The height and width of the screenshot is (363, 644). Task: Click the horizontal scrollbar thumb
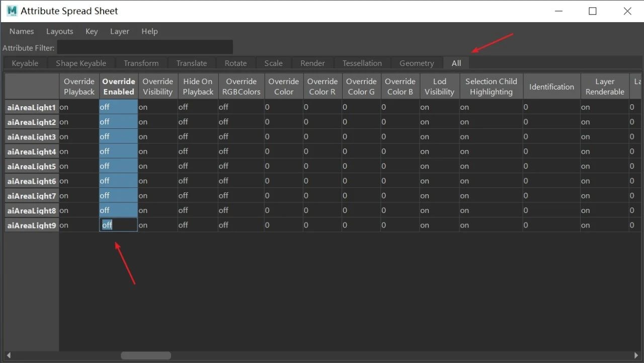click(x=146, y=355)
